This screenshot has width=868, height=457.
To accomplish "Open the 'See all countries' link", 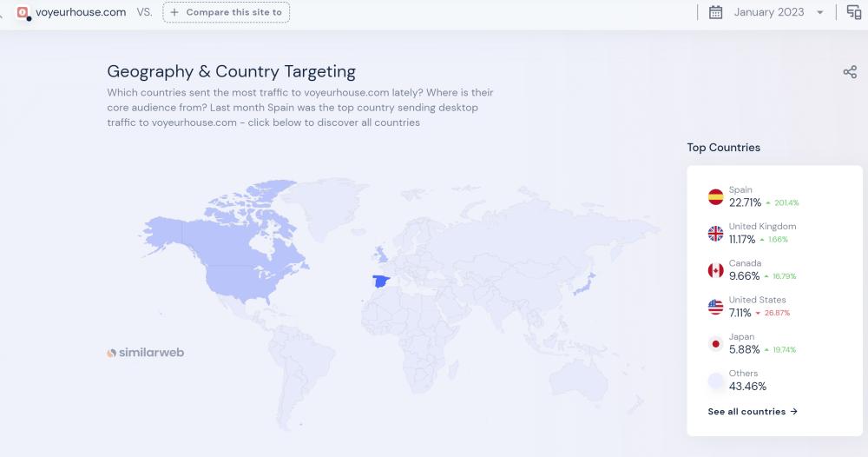I will click(752, 412).
